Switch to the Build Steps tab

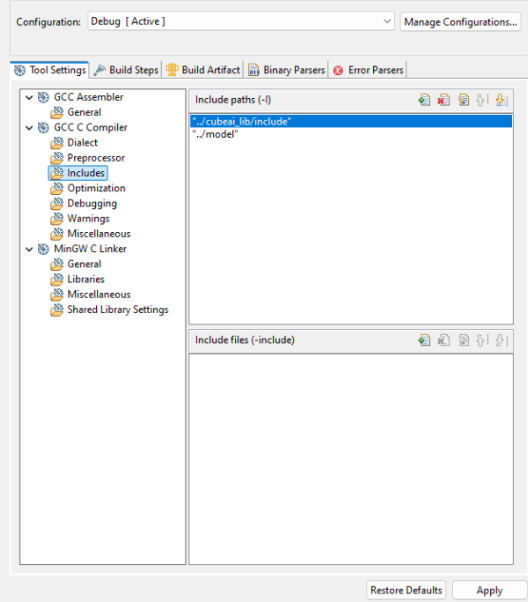[x=126, y=70]
